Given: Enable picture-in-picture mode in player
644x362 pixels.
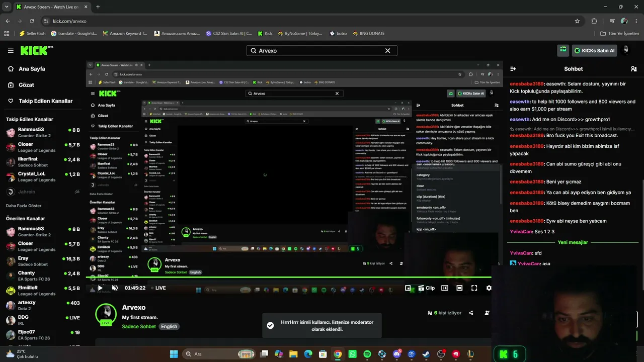Looking at the screenshot, I should (408, 288).
